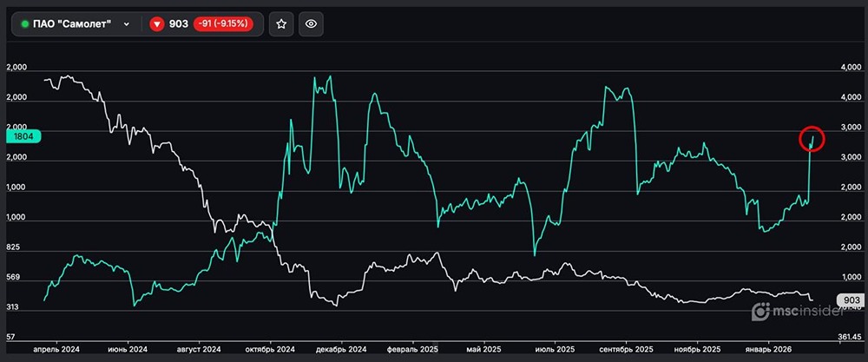Viewport: 868px width, 362px height.
Task: Click the 903 price in header
Action: 180,24
